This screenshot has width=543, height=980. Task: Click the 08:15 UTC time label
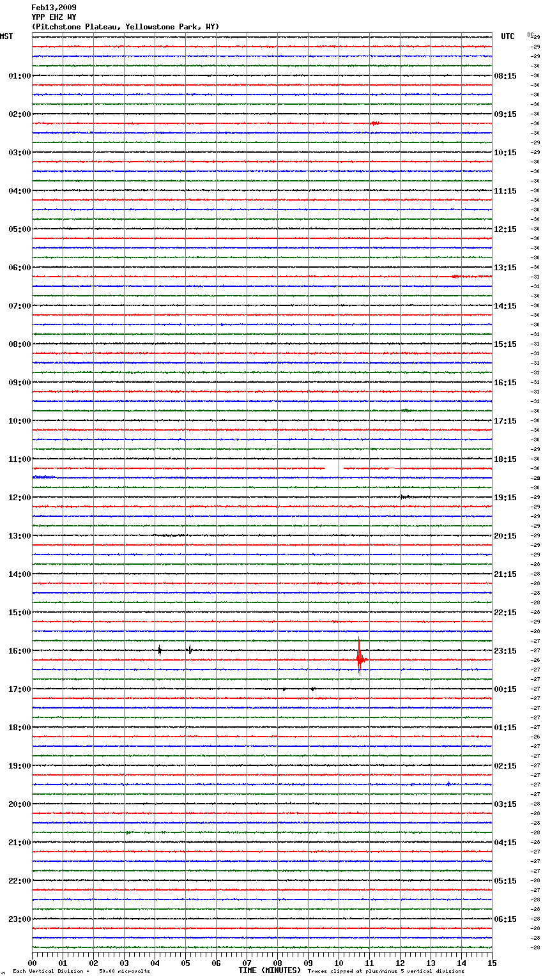coord(505,76)
